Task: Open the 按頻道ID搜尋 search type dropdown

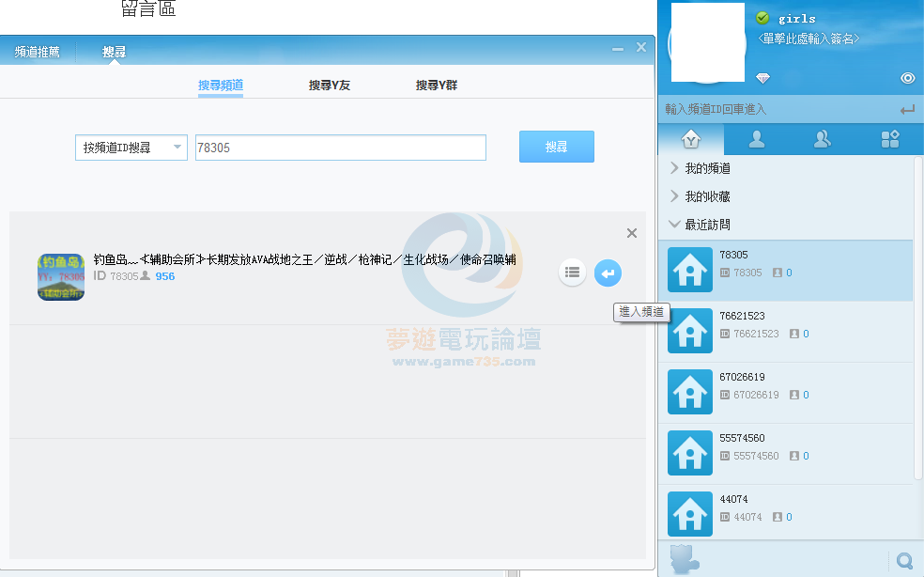Action: 131,148
